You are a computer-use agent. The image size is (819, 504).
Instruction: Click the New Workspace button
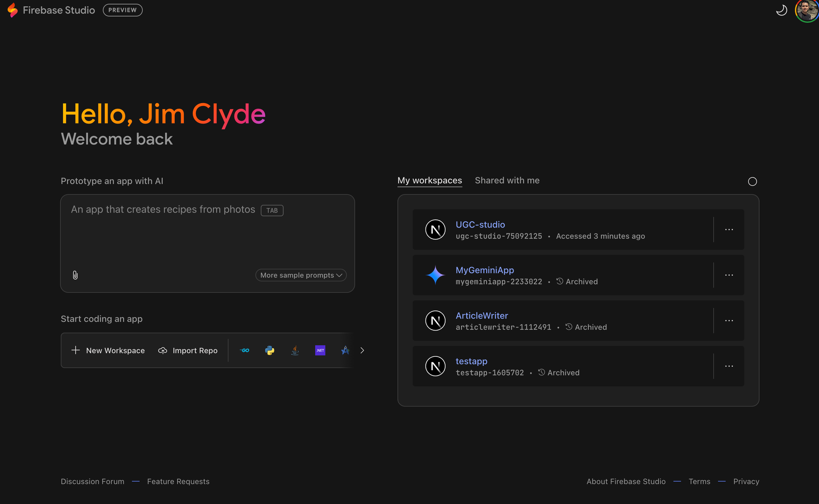tap(108, 351)
